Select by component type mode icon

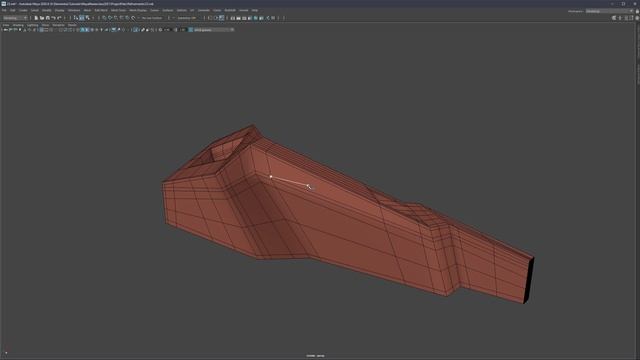coord(87,18)
